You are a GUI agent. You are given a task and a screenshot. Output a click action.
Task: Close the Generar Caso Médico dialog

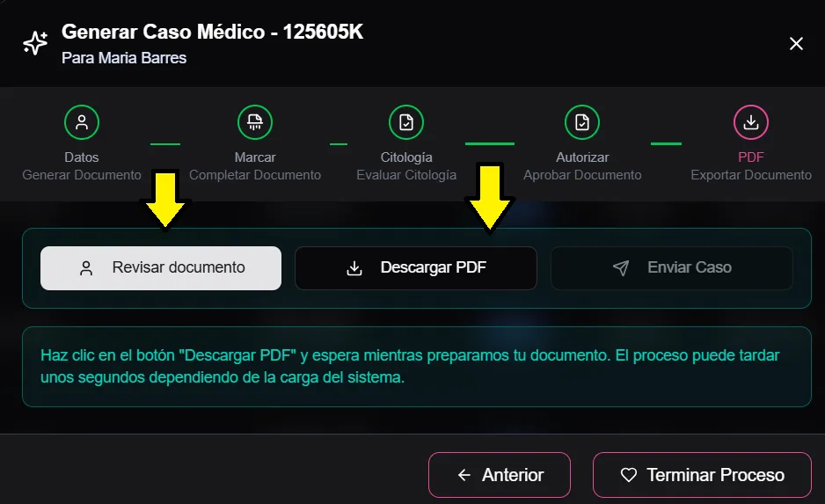(x=796, y=43)
